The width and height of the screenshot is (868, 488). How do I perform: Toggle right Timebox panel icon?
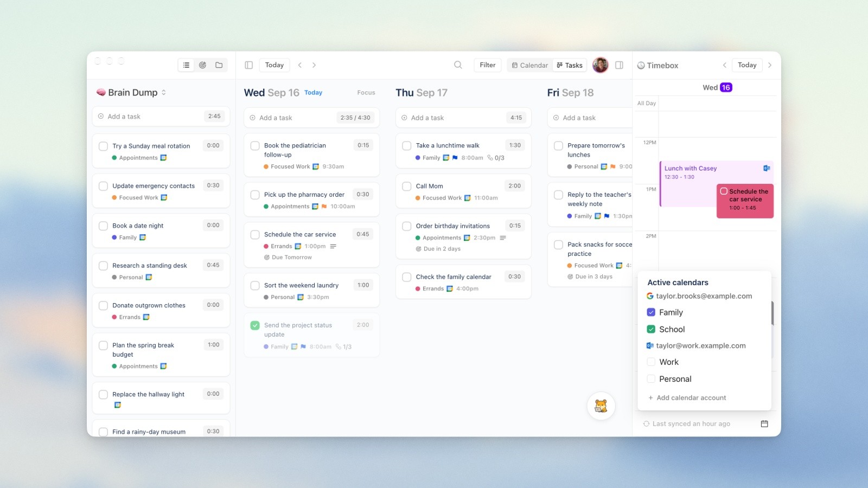click(619, 65)
